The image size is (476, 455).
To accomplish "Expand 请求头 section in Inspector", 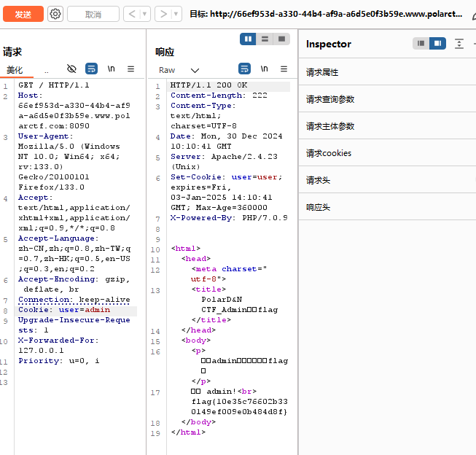I will (x=387, y=180).
